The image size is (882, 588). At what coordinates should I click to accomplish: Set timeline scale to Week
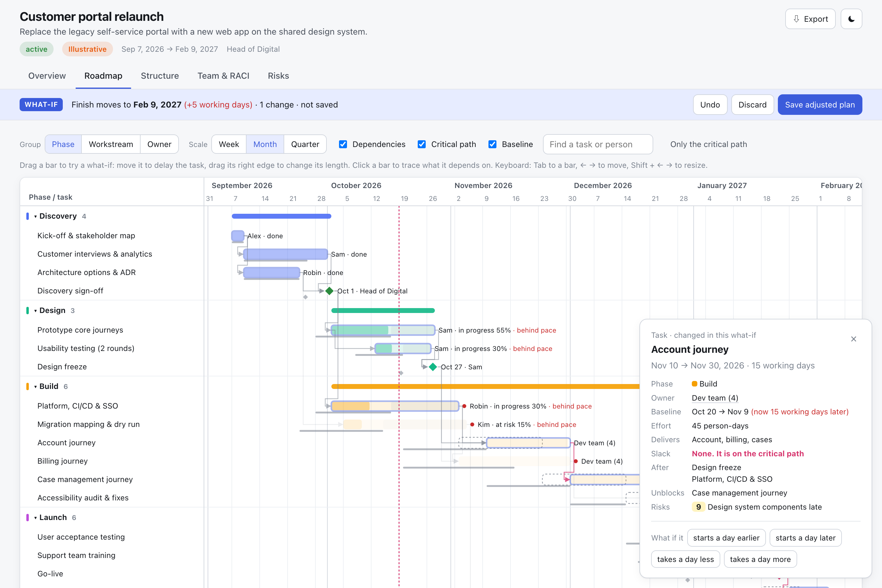click(229, 144)
